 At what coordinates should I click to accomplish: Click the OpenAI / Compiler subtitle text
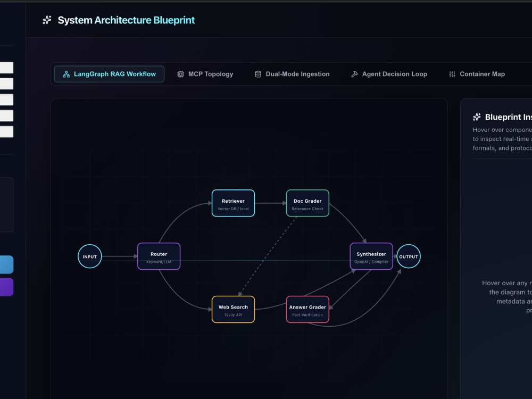pos(371,262)
